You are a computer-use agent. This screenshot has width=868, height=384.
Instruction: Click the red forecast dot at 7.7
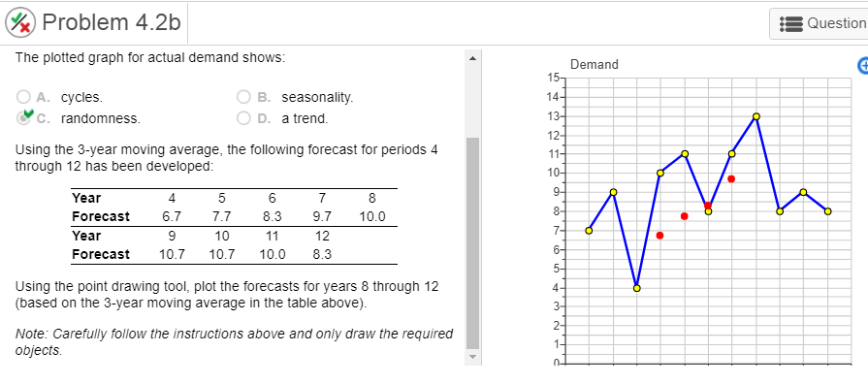pyautogui.click(x=684, y=216)
